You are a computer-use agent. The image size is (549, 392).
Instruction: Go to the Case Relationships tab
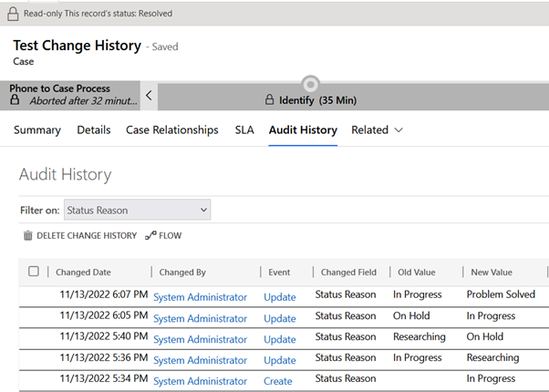coord(171,130)
